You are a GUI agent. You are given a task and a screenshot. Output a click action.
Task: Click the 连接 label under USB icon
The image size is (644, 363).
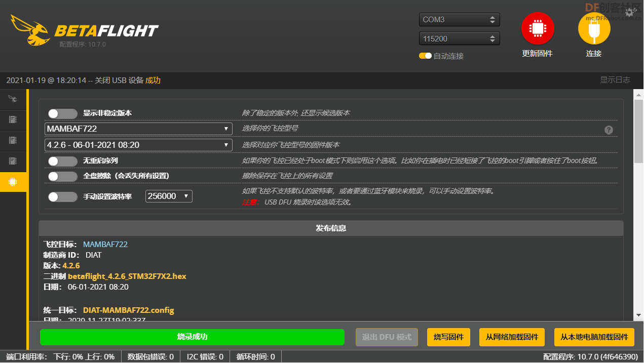[594, 53]
